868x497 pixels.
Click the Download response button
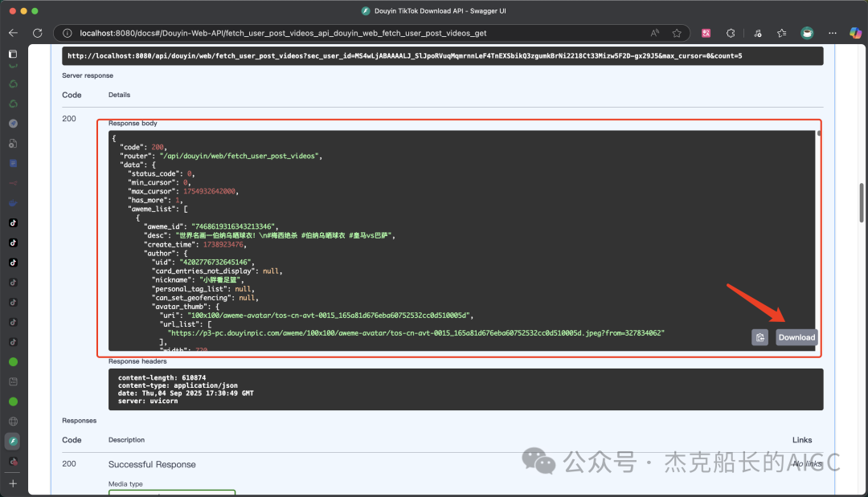tap(796, 337)
